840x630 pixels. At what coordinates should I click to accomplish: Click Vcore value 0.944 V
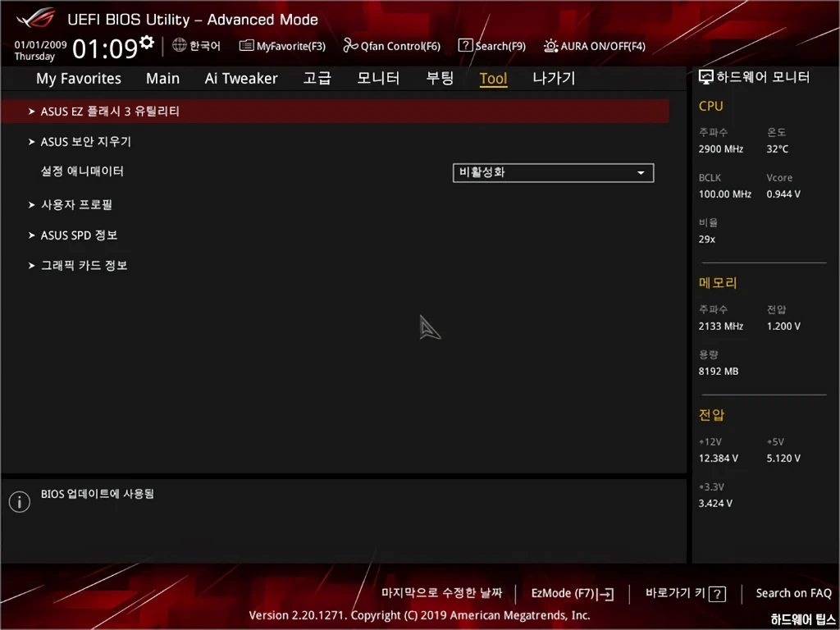point(783,194)
